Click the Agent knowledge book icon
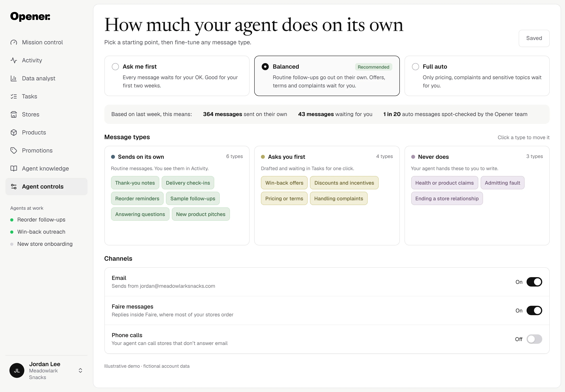The width and height of the screenshot is (565, 392). point(14,169)
